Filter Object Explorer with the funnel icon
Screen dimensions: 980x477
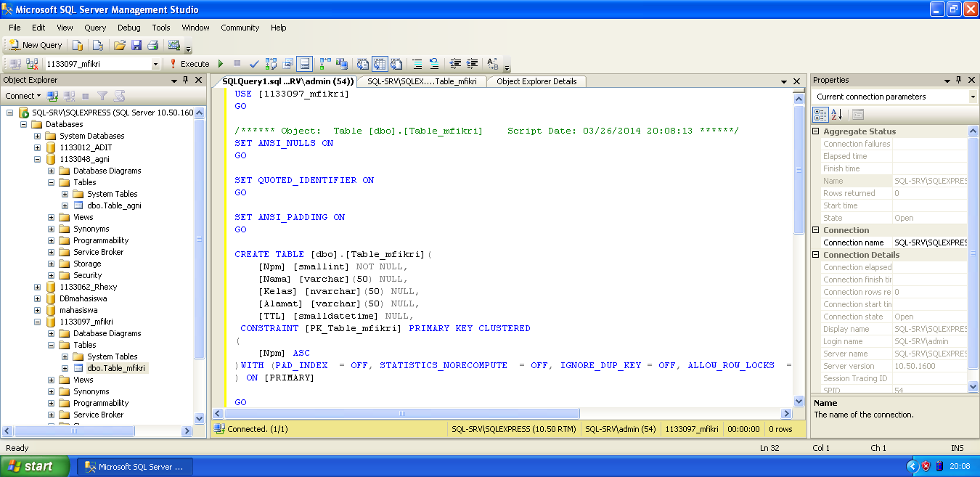click(102, 96)
